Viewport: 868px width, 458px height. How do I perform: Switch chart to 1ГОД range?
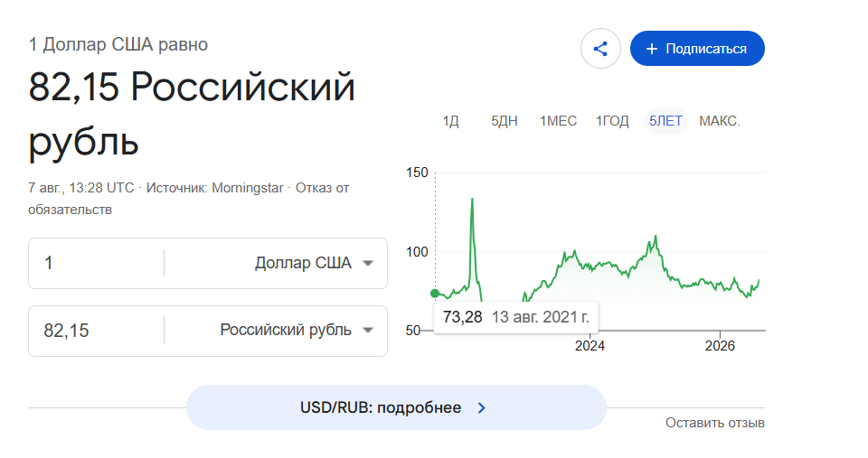pos(612,121)
